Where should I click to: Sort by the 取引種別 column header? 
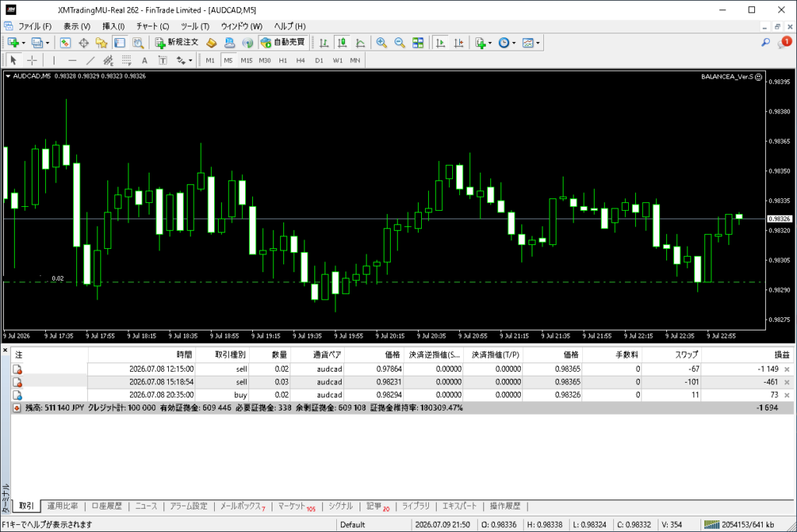tap(223, 355)
